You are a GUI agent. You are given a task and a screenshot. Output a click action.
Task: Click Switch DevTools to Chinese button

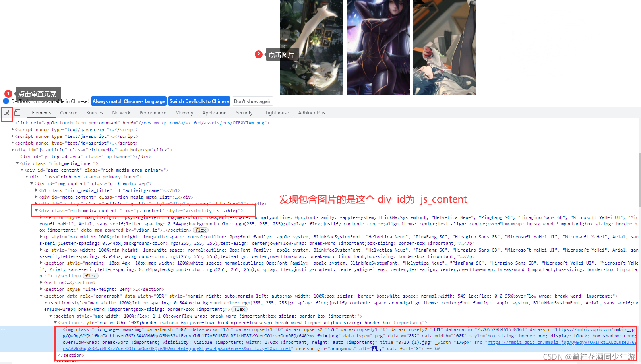click(199, 101)
